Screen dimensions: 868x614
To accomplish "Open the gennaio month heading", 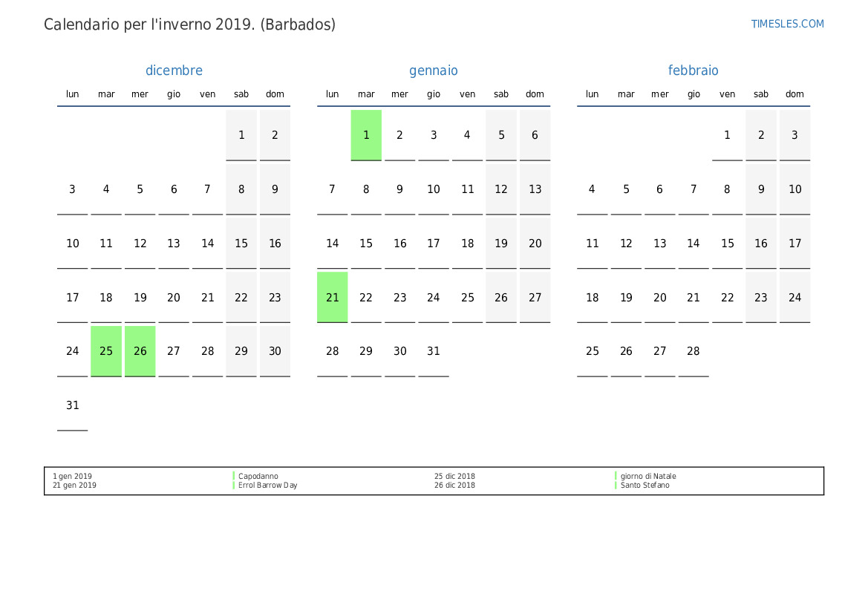I will point(434,71).
